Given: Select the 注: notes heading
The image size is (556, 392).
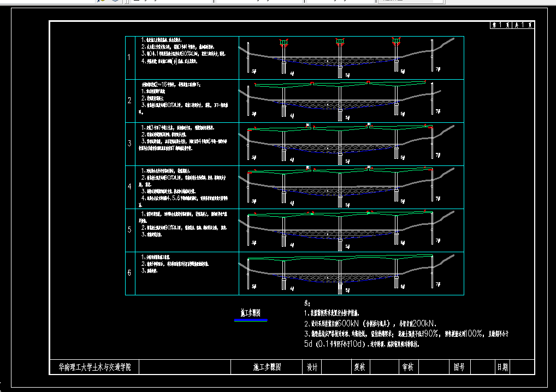Looking at the screenshot, I should click(307, 303).
